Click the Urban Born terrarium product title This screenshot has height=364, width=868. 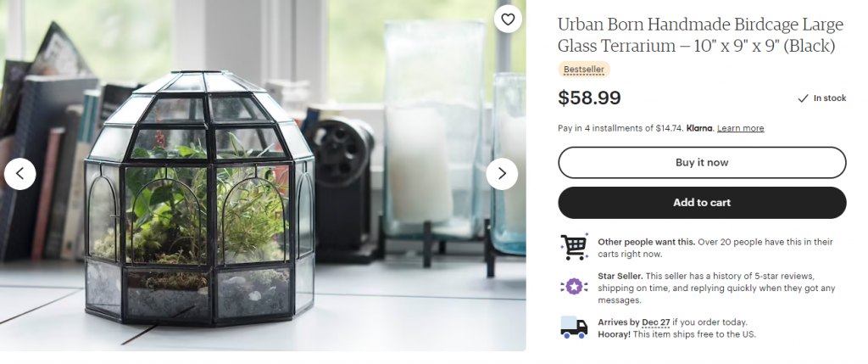click(x=700, y=35)
